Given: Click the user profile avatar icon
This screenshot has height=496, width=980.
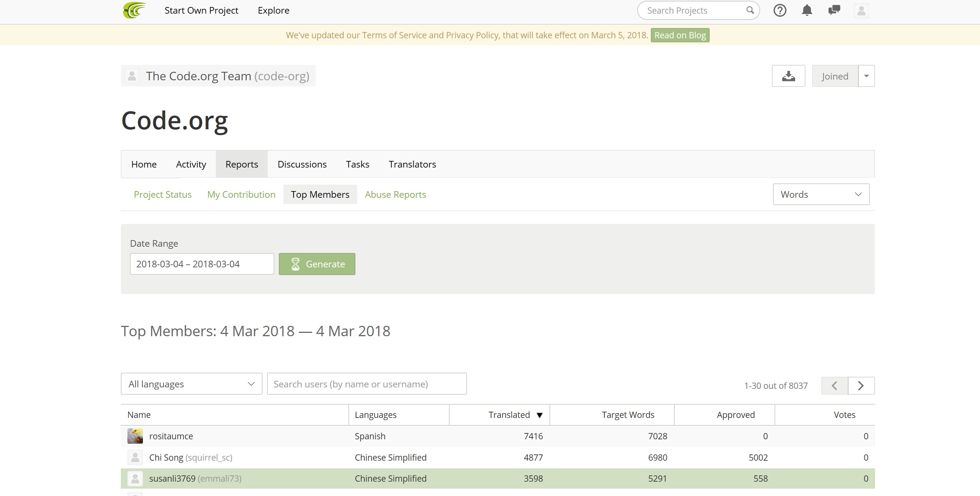Looking at the screenshot, I should tap(861, 10).
